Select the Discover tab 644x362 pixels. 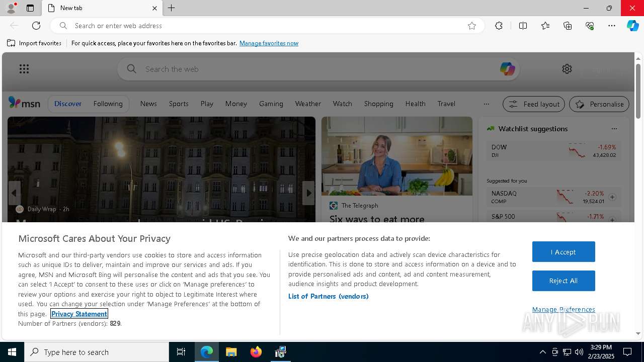68,104
